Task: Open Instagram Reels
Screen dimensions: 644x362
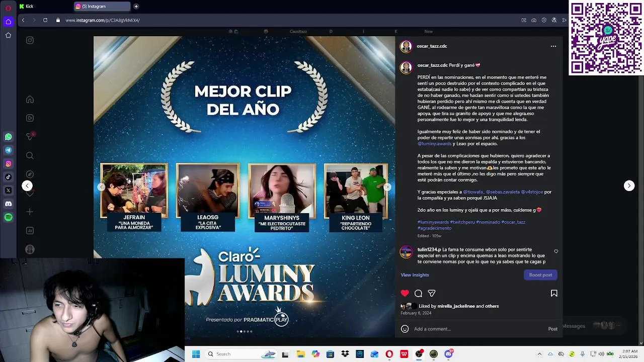Action: click(x=30, y=118)
